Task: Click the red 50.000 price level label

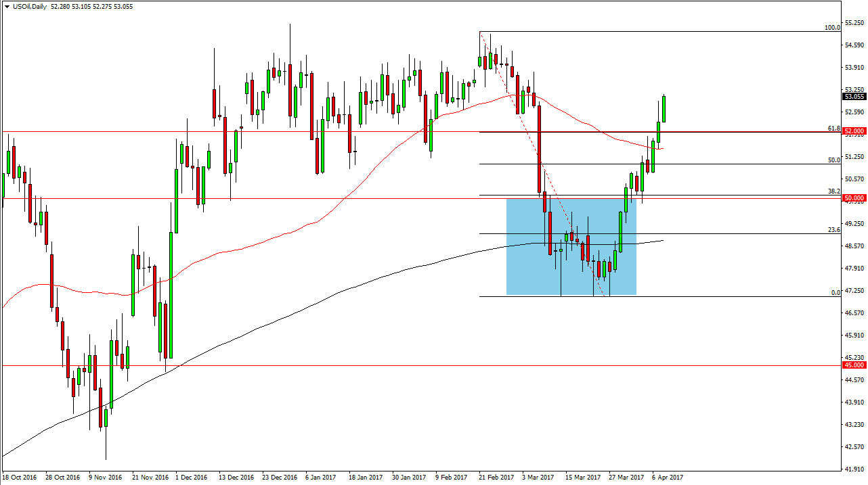Action: pos(855,198)
